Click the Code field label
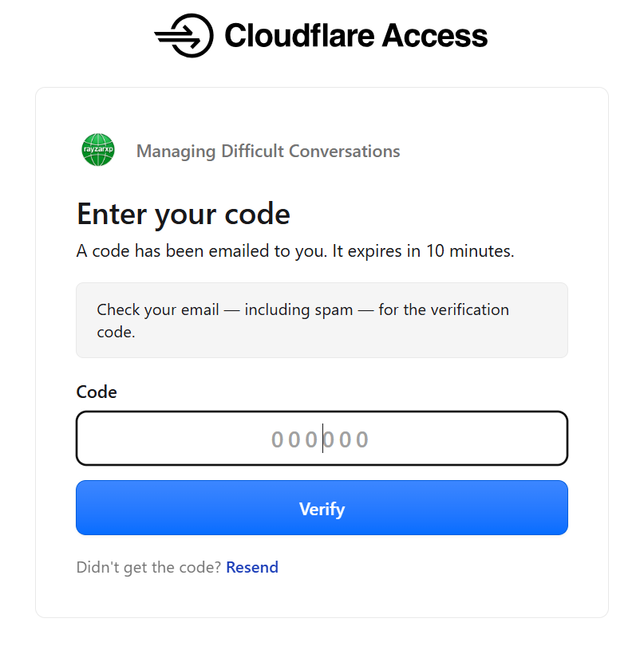This screenshot has height=646, width=644. point(97,392)
